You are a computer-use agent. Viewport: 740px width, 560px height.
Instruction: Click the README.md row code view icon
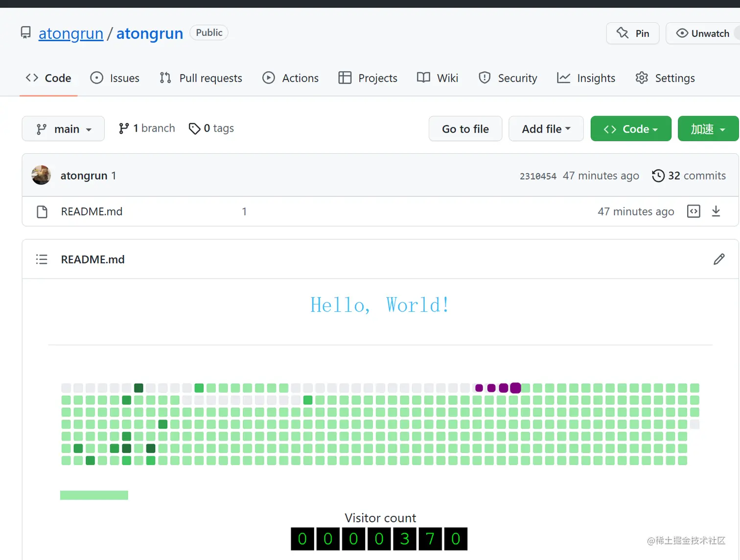694,211
